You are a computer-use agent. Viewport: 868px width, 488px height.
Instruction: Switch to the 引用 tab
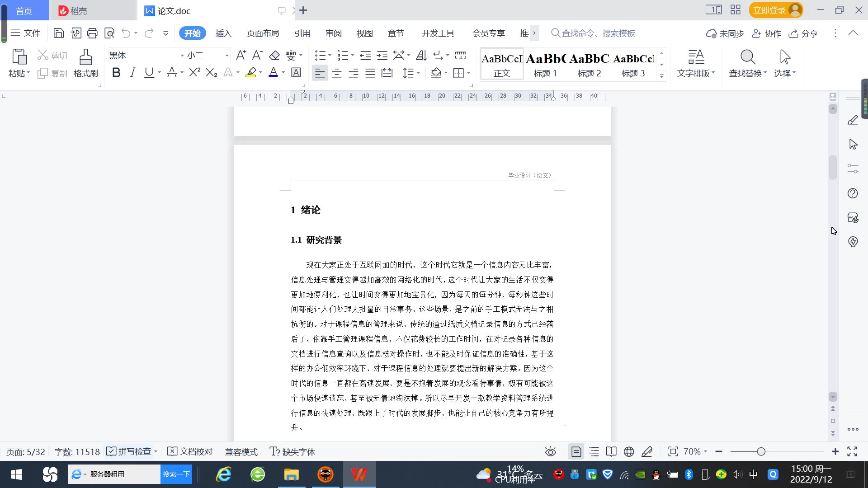point(302,33)
